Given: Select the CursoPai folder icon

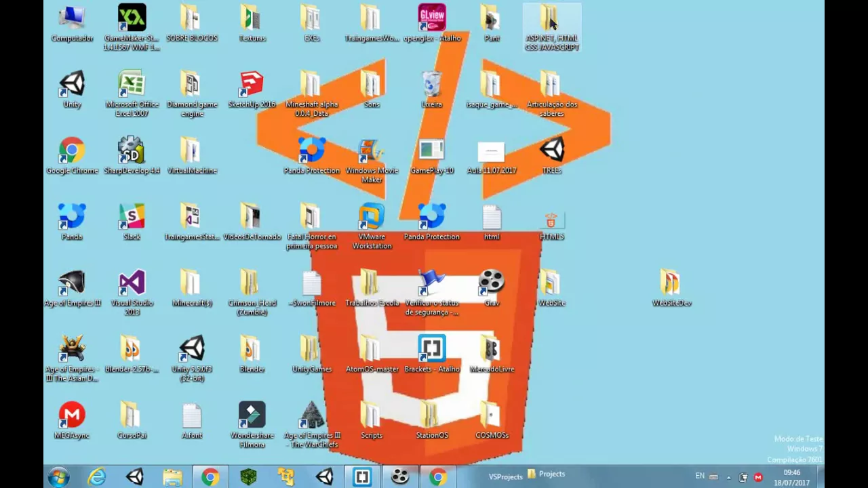Looking at the screenshot, I should [x=132, y=420].
